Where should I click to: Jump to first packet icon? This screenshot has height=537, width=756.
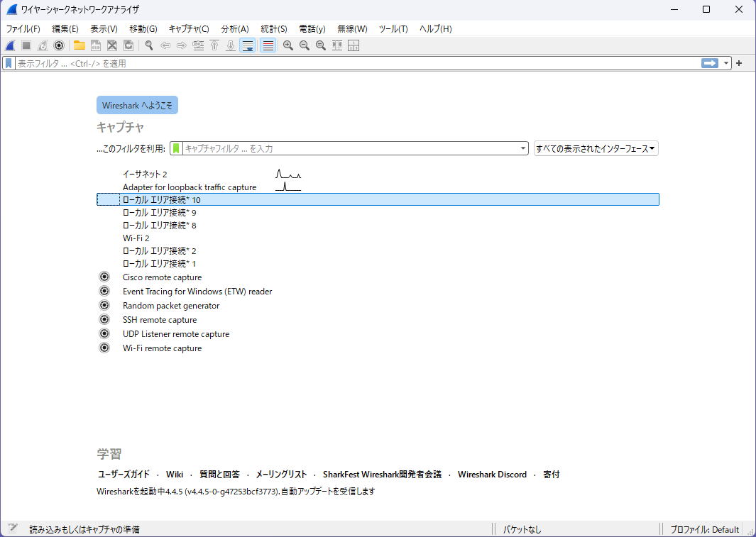[214, 45]
